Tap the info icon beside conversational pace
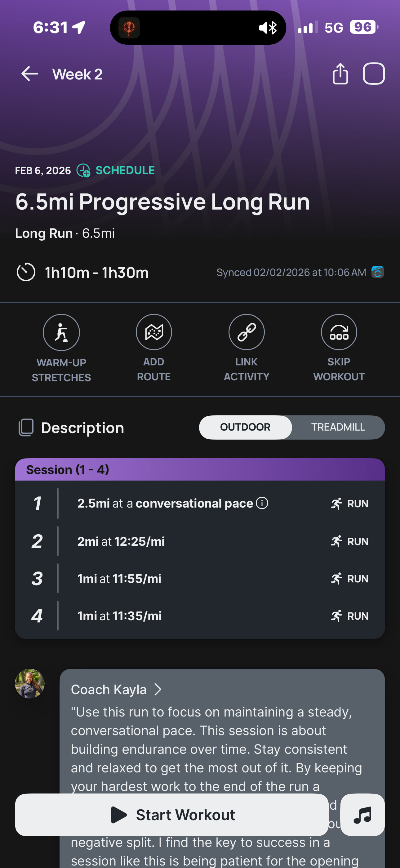Screen dimensions: 400x868 coord(262,503)
